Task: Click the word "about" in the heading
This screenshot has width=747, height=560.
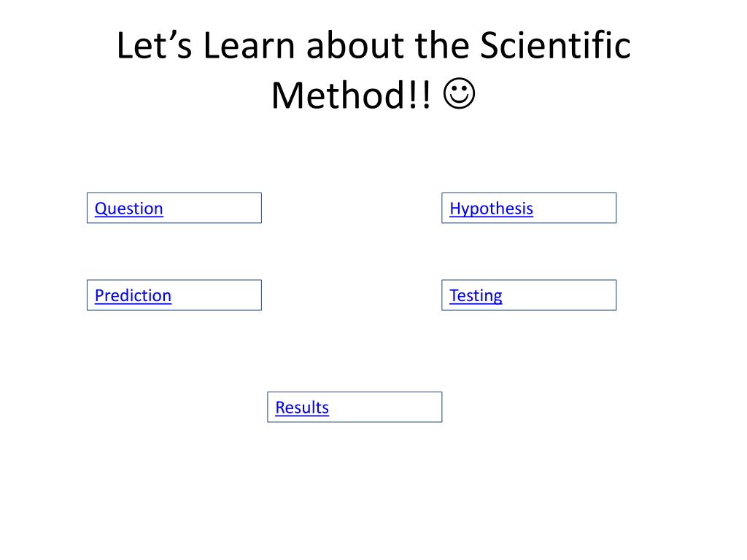Action: 355,46
